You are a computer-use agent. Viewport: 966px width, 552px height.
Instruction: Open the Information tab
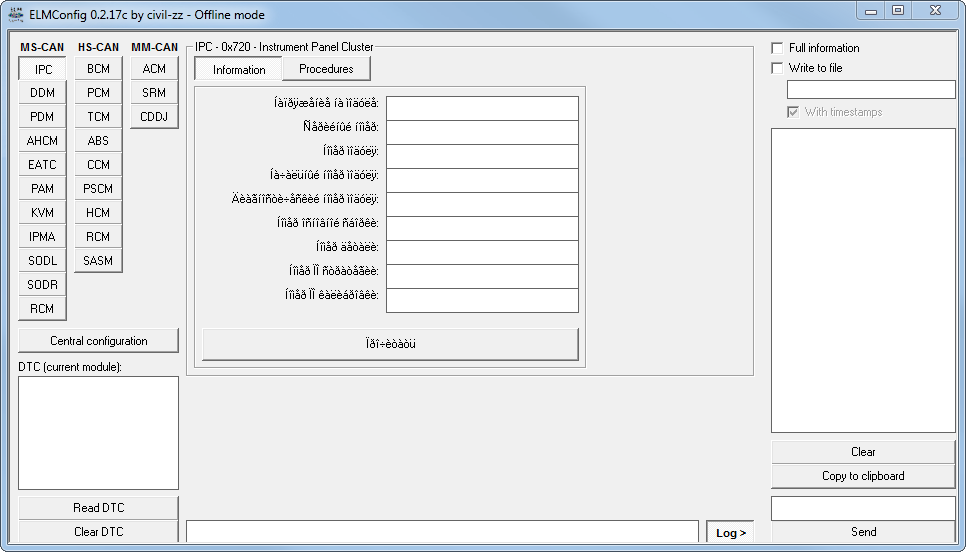point(239,69)
